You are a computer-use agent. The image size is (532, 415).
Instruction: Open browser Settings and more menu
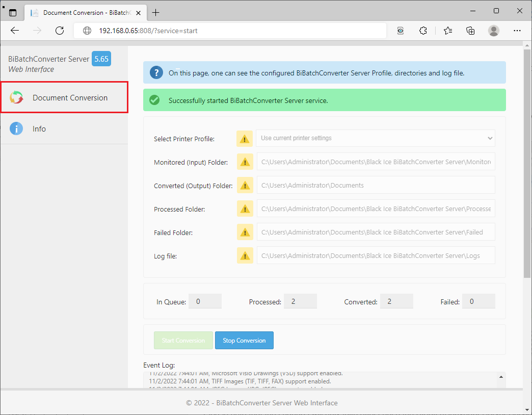pos(517,31)
